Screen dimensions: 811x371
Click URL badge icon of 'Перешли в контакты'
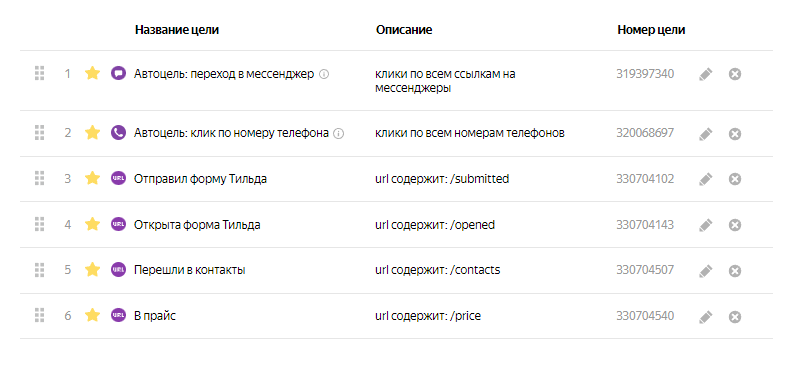tap(118, 270)
